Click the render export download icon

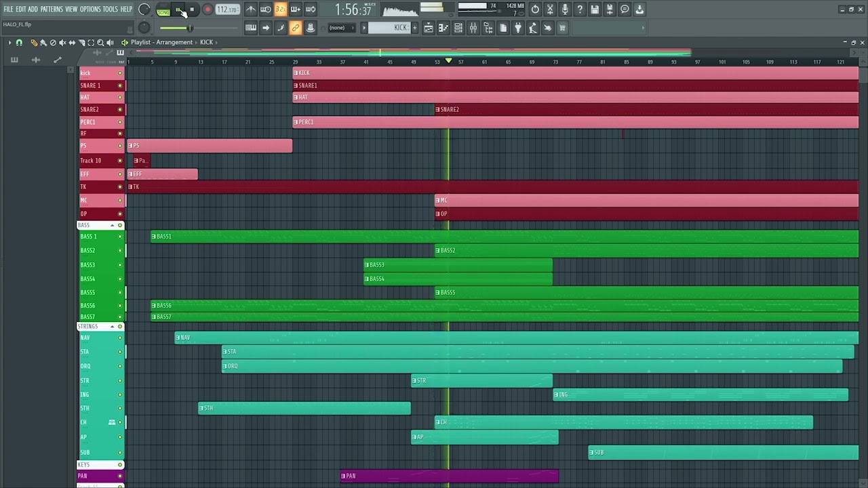(639, 9)
